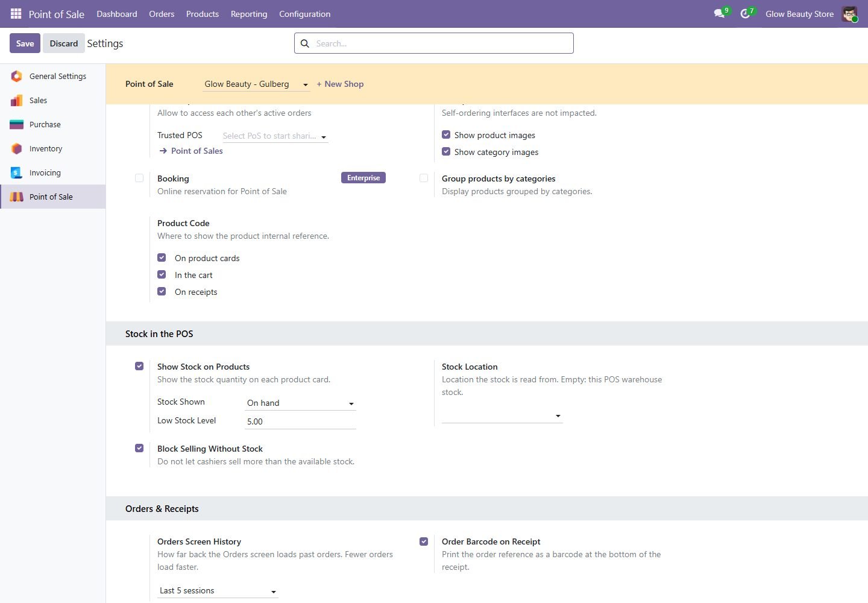Uncheck Show category images

446,151
